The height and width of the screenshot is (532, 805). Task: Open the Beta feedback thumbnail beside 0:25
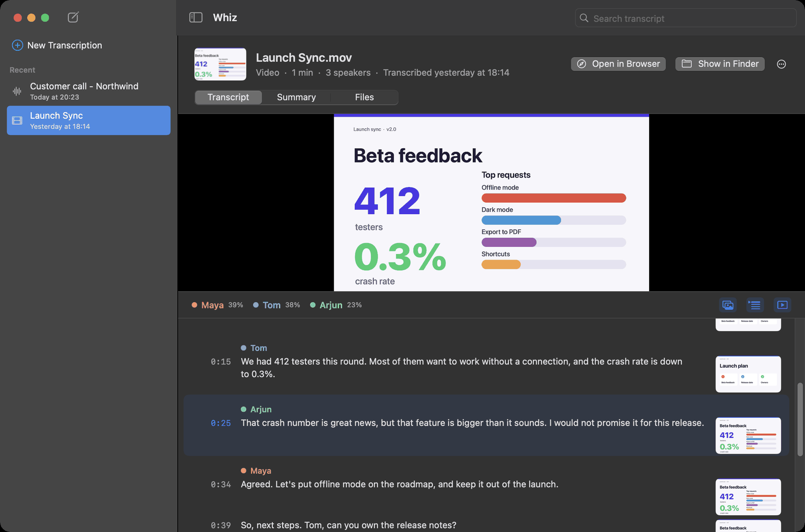coord(748,435)
